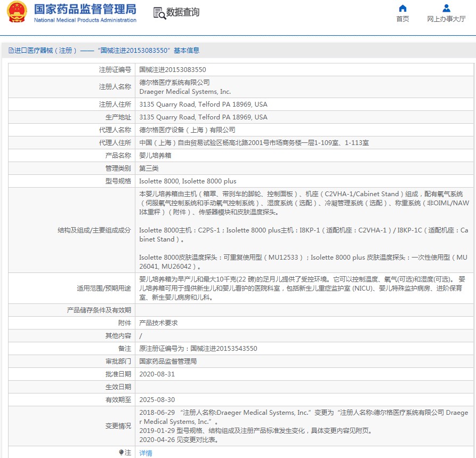Click approval department 国家药品监督管理局 cell
Viewport: 476px width, 458px height.
tap(168, 361)
